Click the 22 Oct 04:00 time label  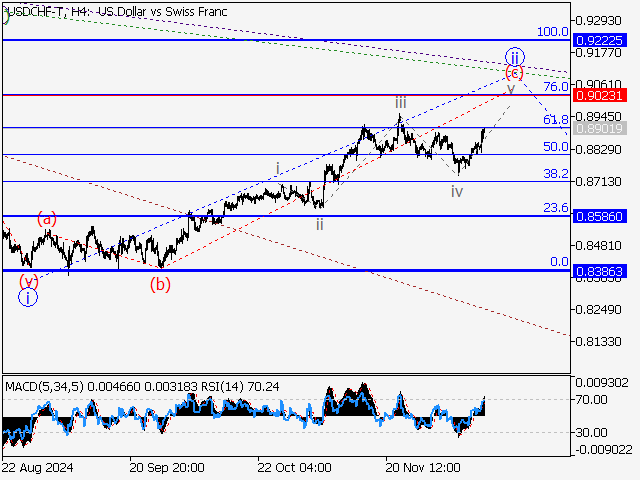294,467
